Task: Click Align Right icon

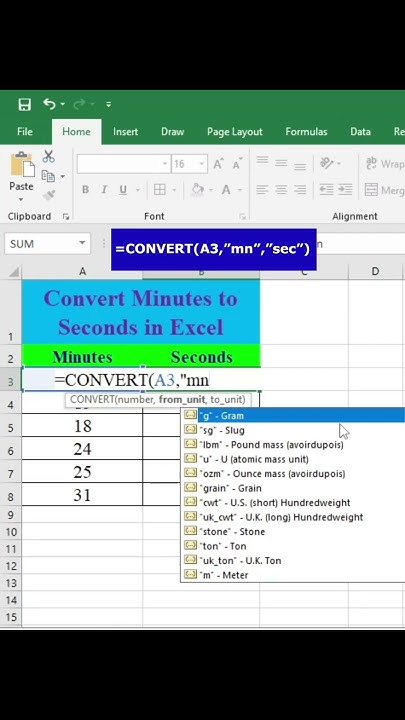Action: pyautogui.click(x=300, y=189)
